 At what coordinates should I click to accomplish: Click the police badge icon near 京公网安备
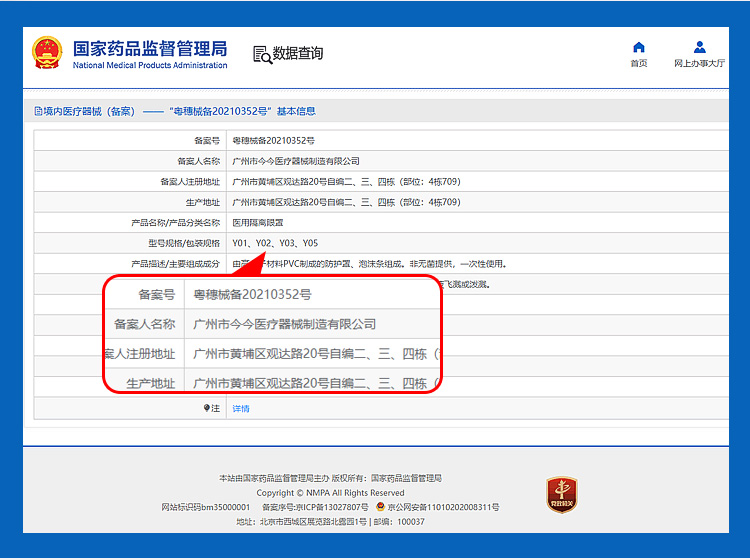point(380,506)
